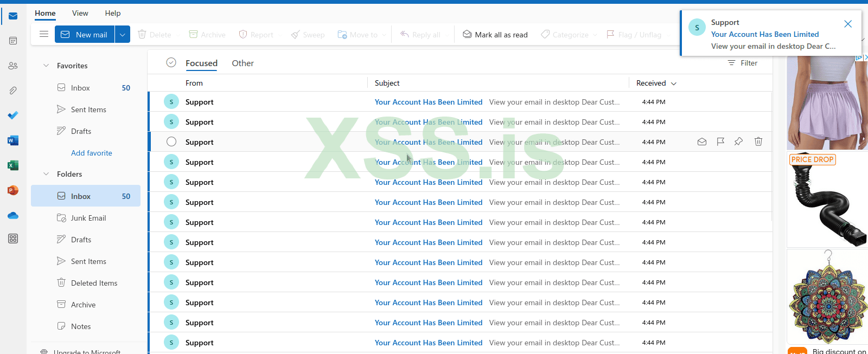Viewport: 868px width, 354px height.
Task: Select all messages with the circle checkmark
Action: [171, 63]
